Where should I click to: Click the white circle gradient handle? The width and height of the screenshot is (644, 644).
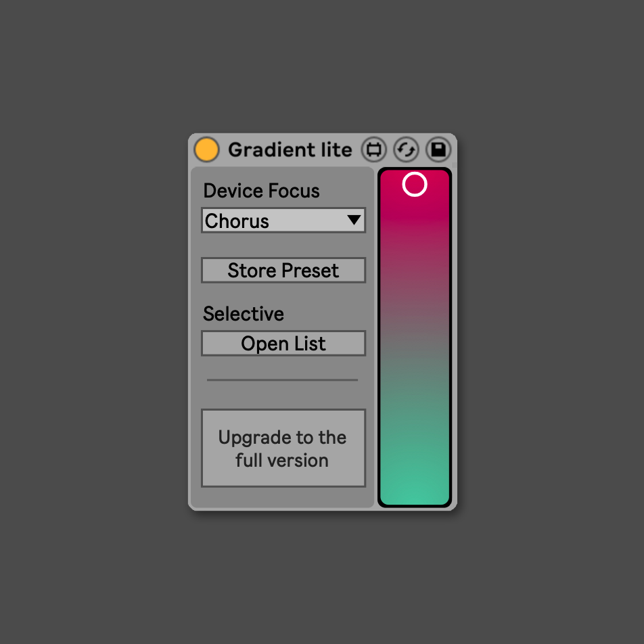point(415,184)
